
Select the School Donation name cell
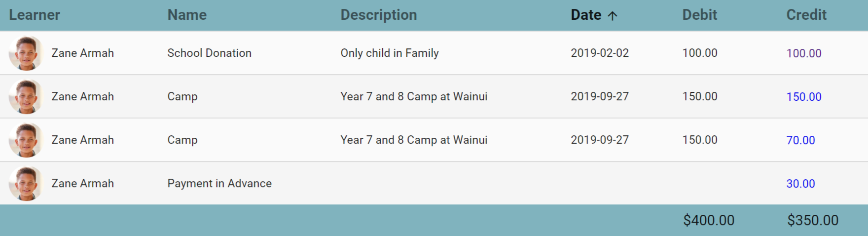point(209,53)
